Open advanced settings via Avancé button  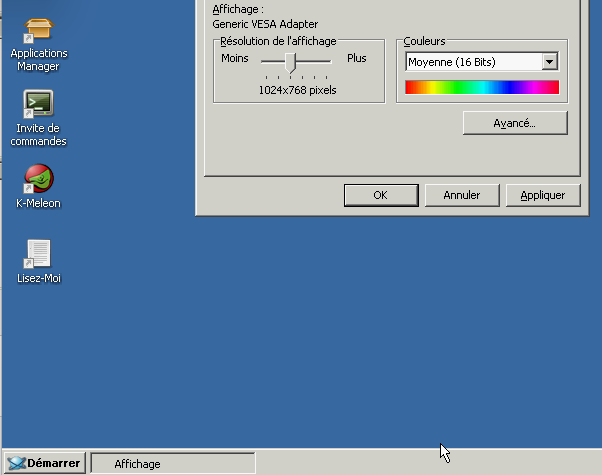tap(515, 123)
